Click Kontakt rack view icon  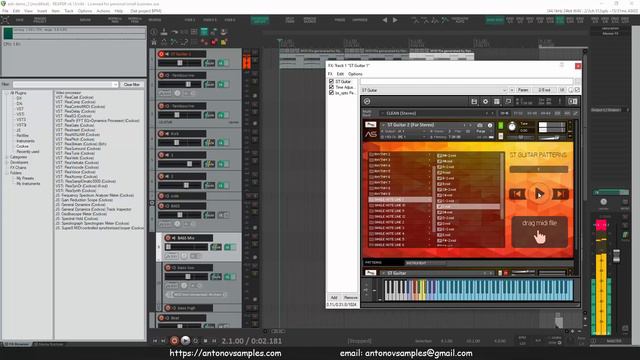click(x=497, y=101)
